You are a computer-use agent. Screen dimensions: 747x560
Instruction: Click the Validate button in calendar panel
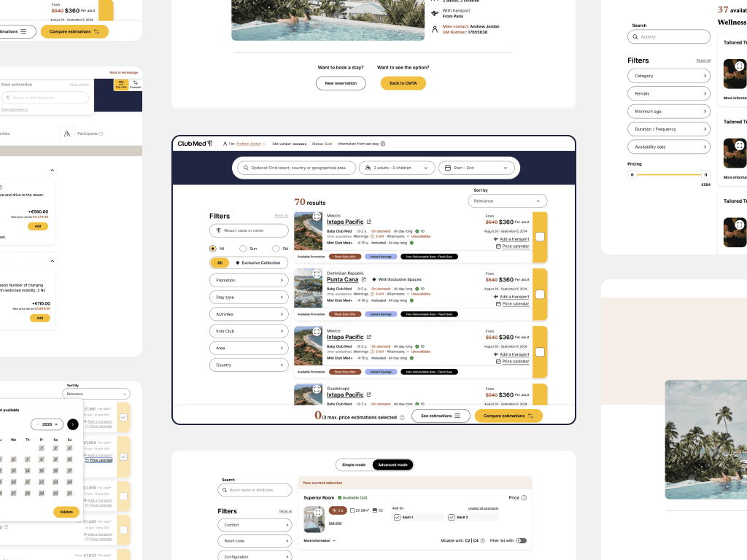66,512
